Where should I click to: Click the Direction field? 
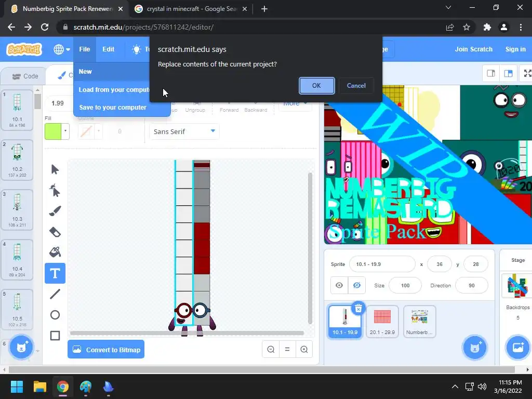[472, 285]
